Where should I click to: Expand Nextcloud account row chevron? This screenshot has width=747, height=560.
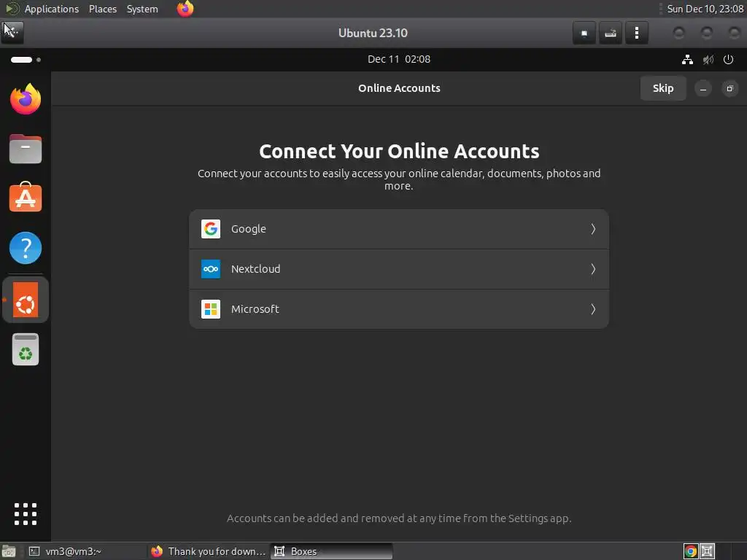pos(593,269)
